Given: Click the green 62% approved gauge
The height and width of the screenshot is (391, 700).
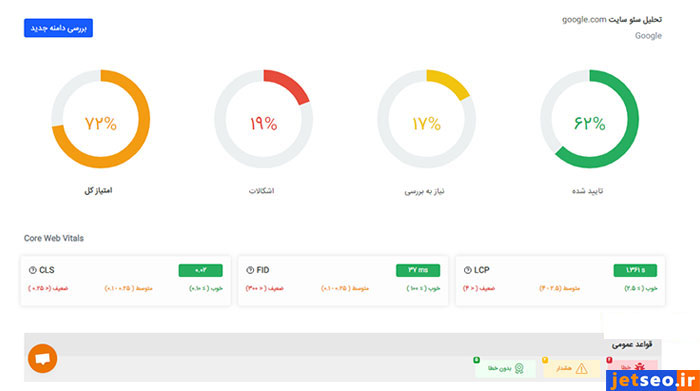Looking at the screenshot, I should [589, 119].
